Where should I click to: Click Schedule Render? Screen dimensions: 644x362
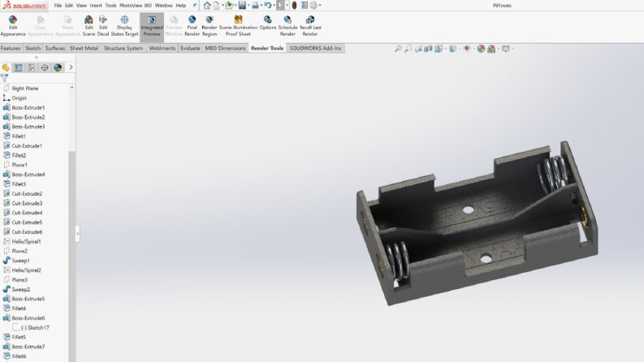[x=287, y=26]
